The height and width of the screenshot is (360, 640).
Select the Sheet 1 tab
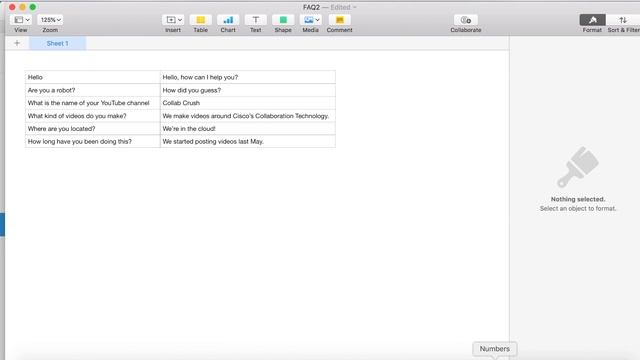tap(58, 43)
